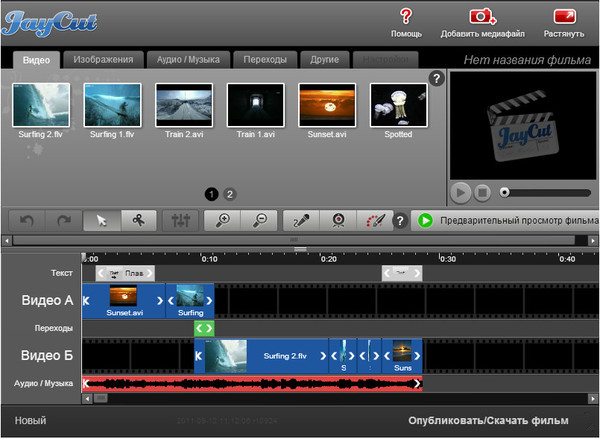Open the Изображения tab
This screenshot has height=439, width=600.
(103, 60)
